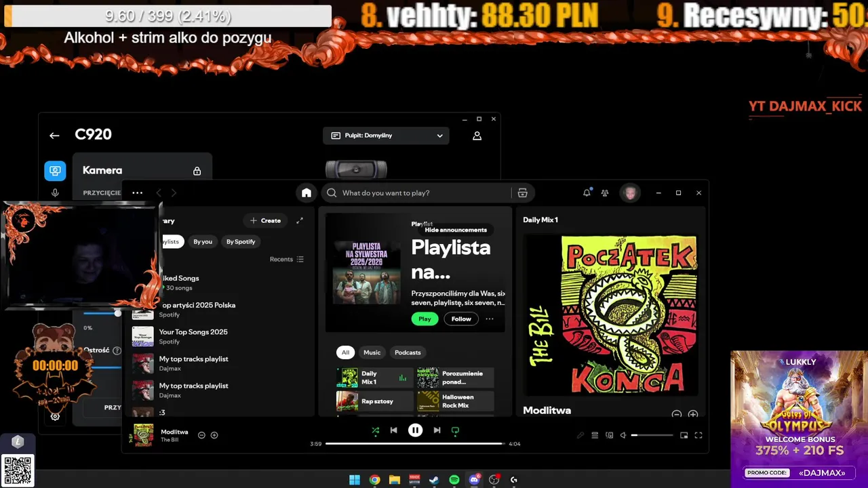Viewport: 868px width, 488px height.
Task: Open Spotify notifications bell
Action: (587, 193)
